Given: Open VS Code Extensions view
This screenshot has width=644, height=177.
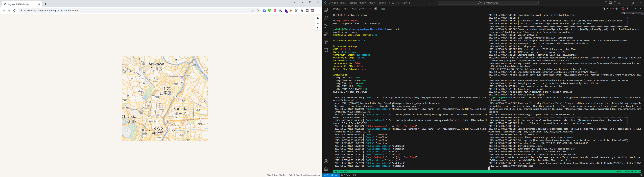Looking at the screenshot, I should (326, 42).
